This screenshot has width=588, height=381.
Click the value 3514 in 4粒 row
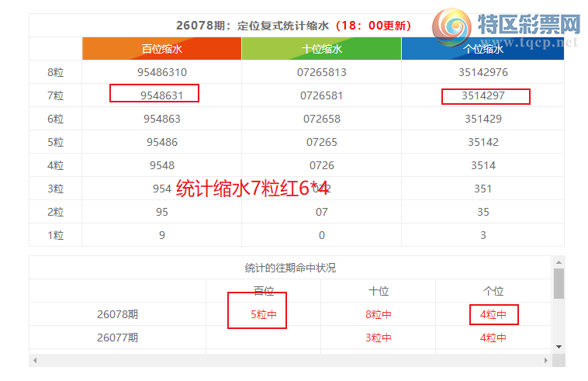(483, 165)
